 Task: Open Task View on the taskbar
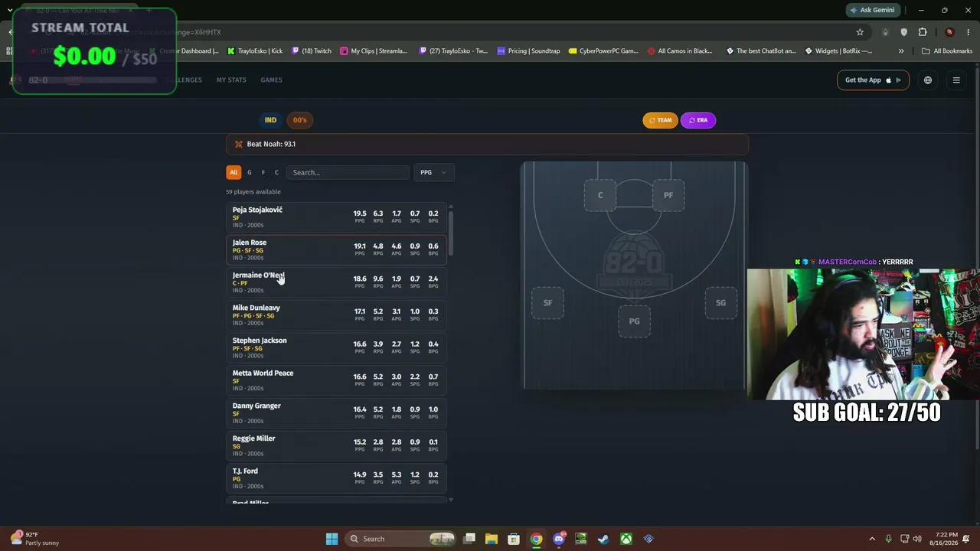(469, 539)
